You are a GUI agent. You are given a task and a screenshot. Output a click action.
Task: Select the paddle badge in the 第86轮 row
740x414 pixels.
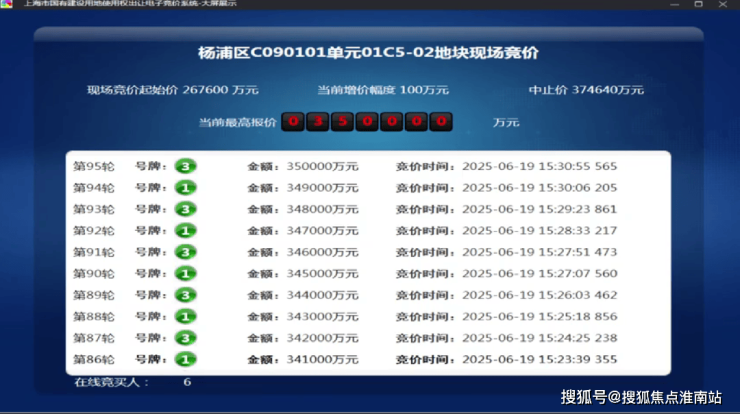[185, 359]
